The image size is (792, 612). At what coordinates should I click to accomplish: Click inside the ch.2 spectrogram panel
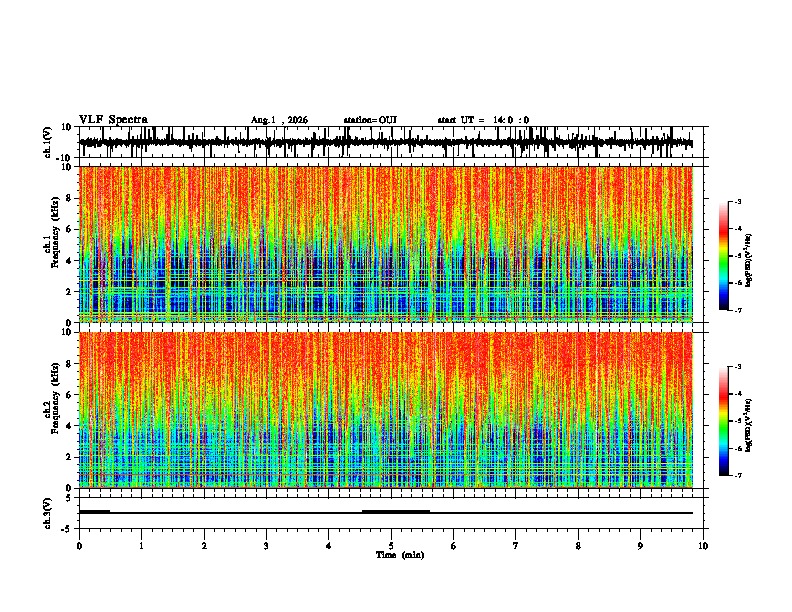pyautogui.click(x=386, y=410)
